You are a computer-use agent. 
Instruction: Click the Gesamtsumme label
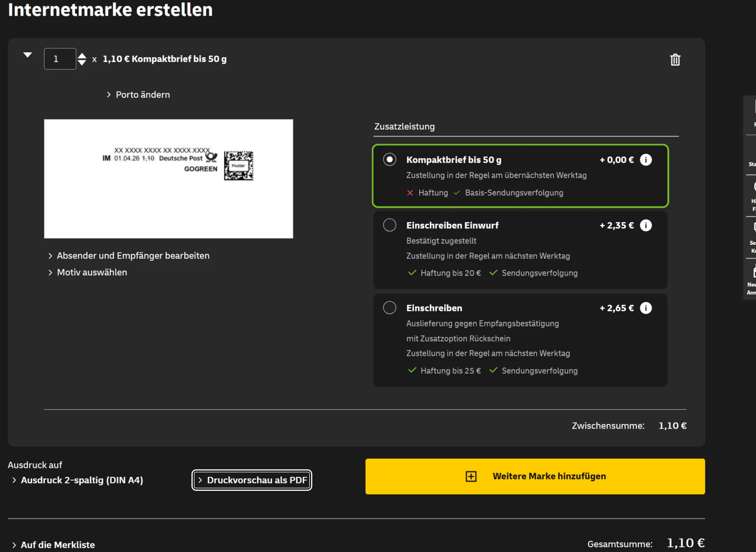pos(620,544)
